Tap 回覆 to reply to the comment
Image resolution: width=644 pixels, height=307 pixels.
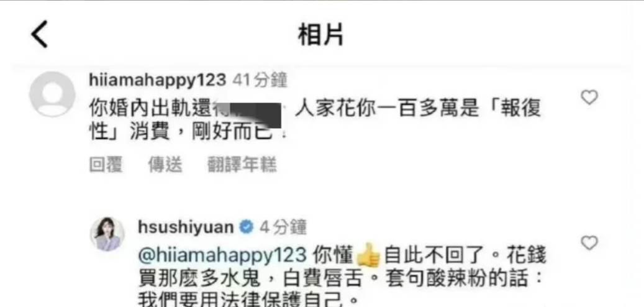[106, 165]
